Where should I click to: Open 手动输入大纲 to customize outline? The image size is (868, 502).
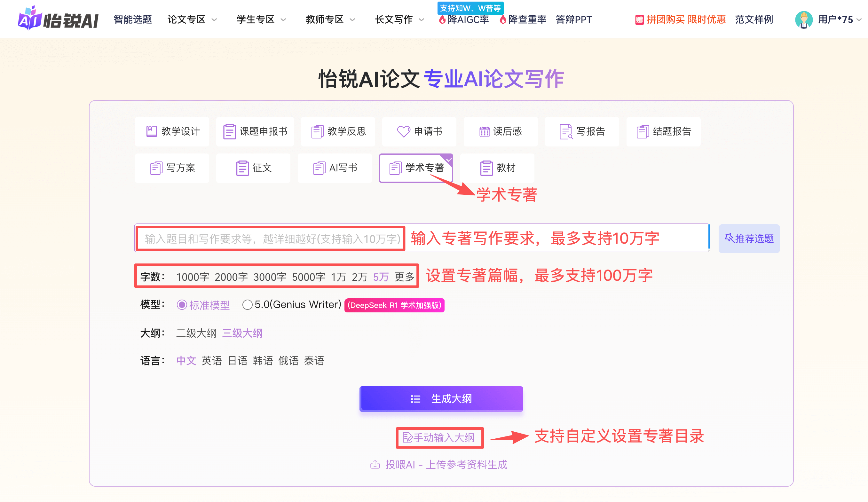tap(440, 438)
